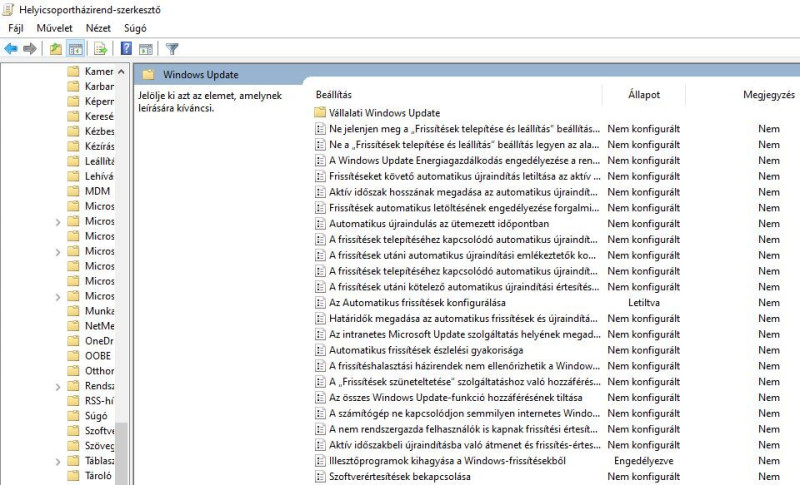
Task: Open Help via the question mark icon
Action: coord(126,49)
